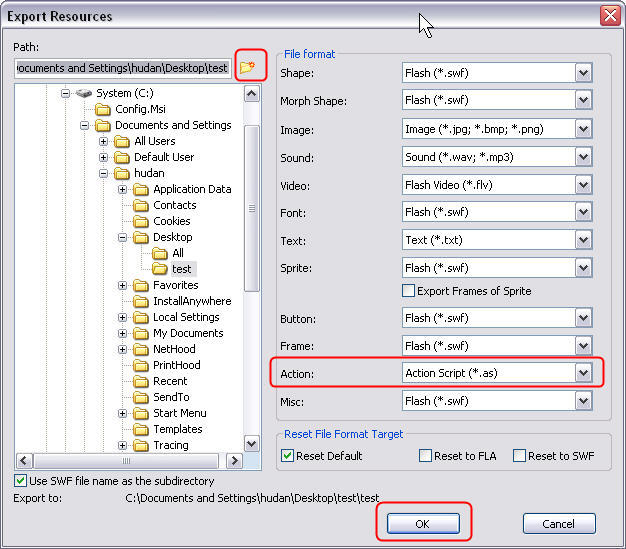Open the Text format dropdown
The width and height of the screenshot is (626, 549).
click(584, 240)
